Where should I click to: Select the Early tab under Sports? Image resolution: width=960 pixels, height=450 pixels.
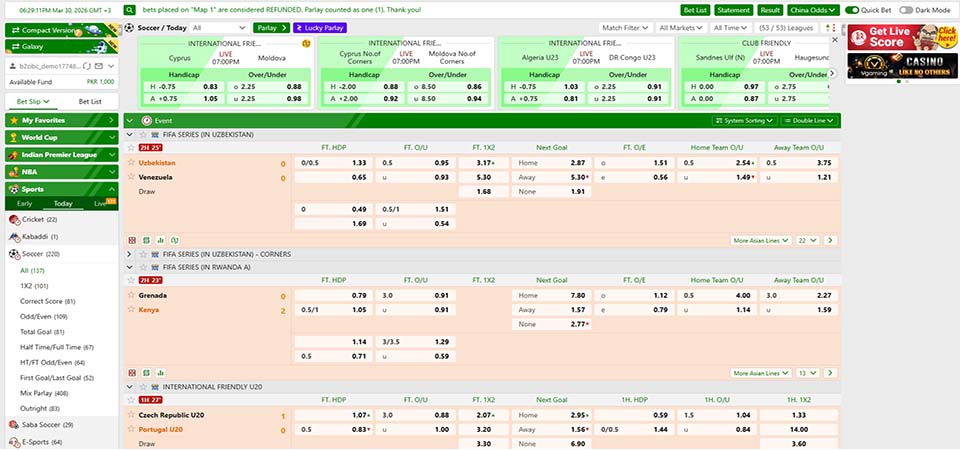(x=24, y=203)
